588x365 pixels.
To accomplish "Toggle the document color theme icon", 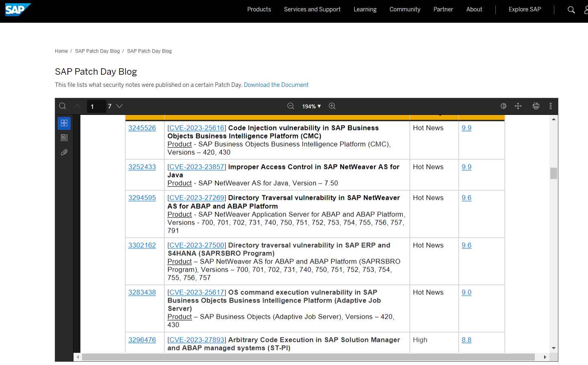I will click(504, 106).
